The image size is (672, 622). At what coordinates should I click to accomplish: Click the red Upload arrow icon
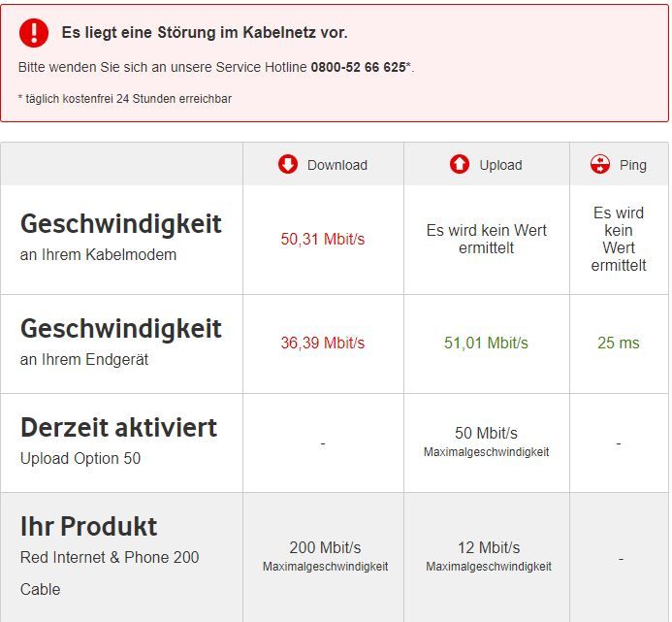click(460, 164)
